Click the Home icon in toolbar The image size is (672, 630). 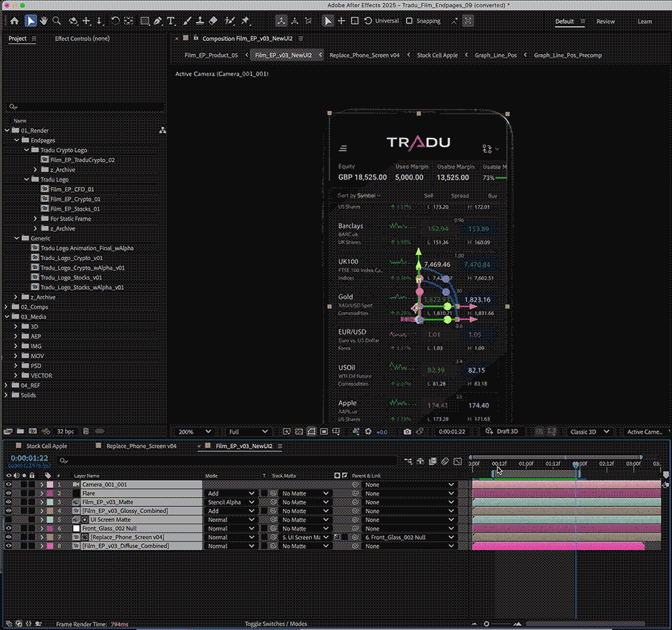click(x=14, y=21)
